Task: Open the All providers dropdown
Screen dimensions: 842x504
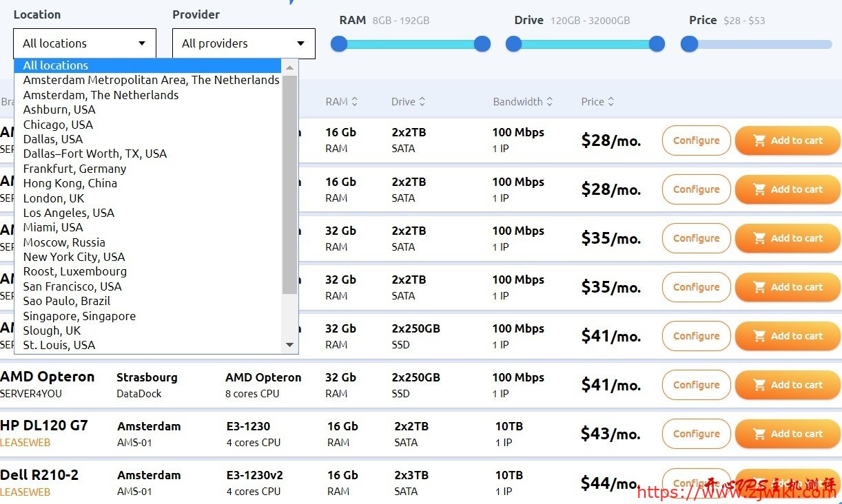Action: coord(244,43)
